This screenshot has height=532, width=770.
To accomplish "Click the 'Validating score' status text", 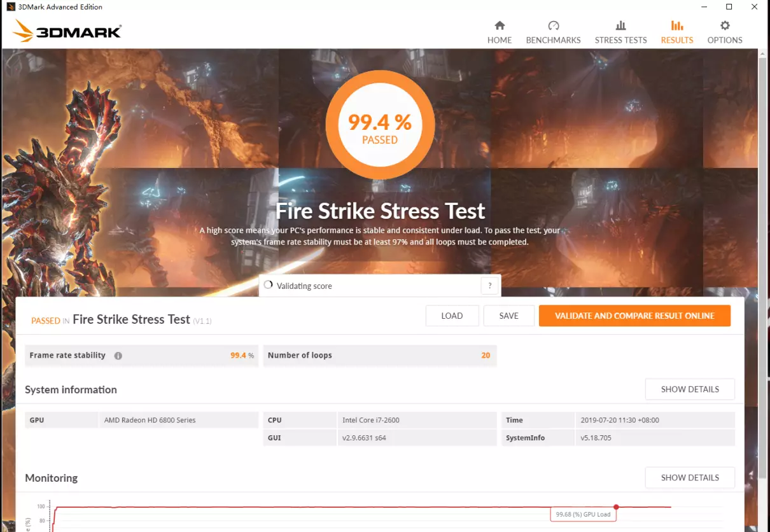I will click(304, 286).
